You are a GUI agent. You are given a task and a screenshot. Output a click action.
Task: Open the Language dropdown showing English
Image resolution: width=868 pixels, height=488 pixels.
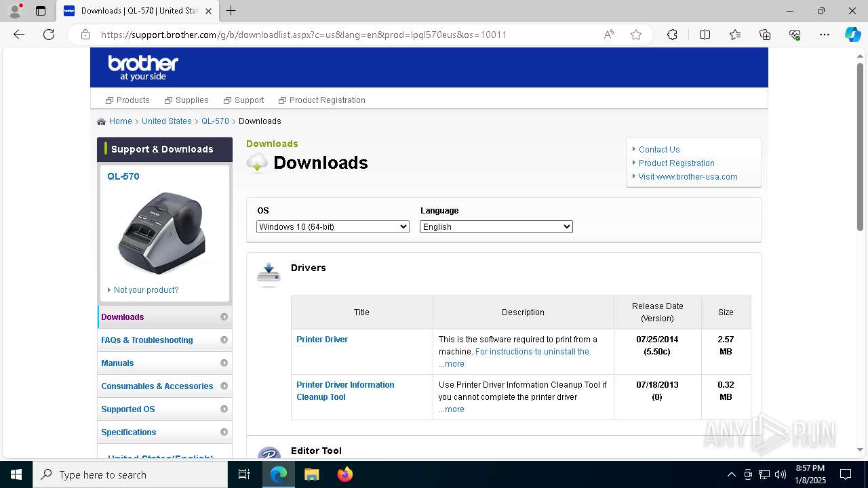496,226
